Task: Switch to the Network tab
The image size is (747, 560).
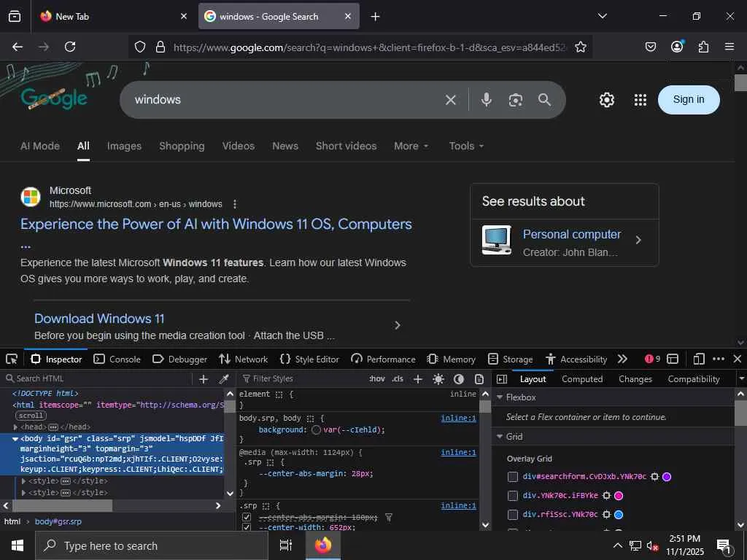Action: pyautogui.click(x=244, y=359)
